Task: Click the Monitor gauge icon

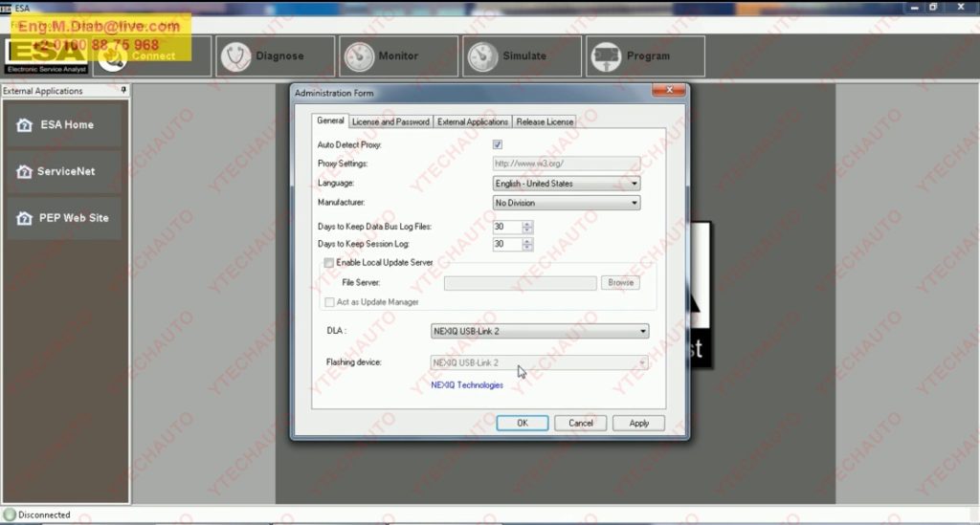Action: pyautogui.click(x=360, y=56)
